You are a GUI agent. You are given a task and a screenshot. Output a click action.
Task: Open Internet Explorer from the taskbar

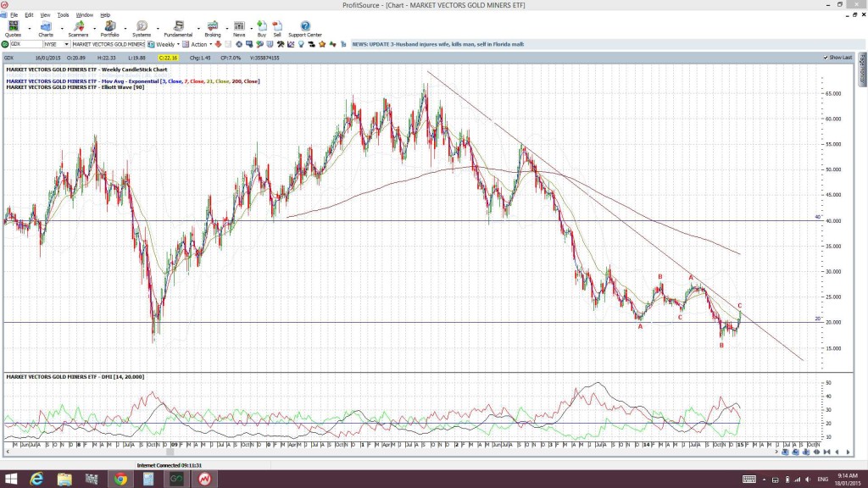(36, 479)
